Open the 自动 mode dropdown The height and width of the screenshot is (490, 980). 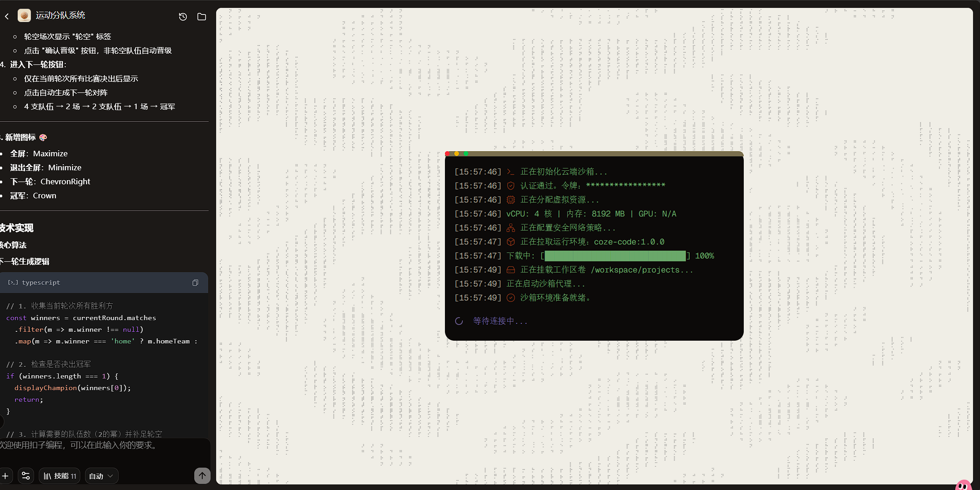(101, 476)
